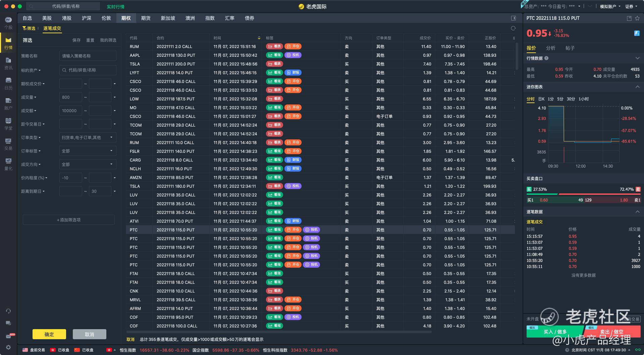
Task: Click the 成交额 minimum field showing 100000
Action: tap(71, 110)
